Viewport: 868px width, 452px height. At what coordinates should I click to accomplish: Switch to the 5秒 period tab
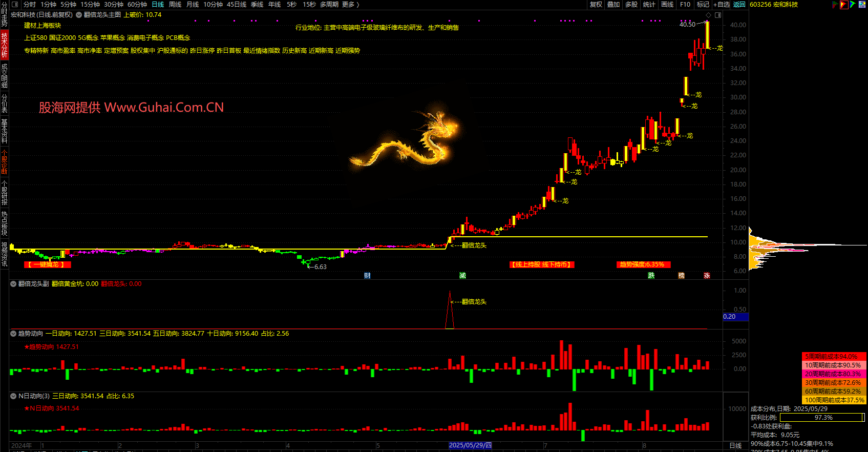pos(291,4)
